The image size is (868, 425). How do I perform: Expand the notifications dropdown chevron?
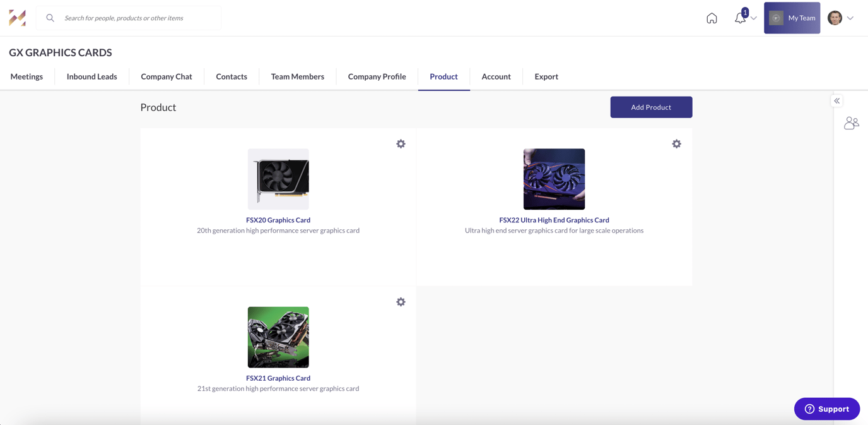[x=754, y=18]
